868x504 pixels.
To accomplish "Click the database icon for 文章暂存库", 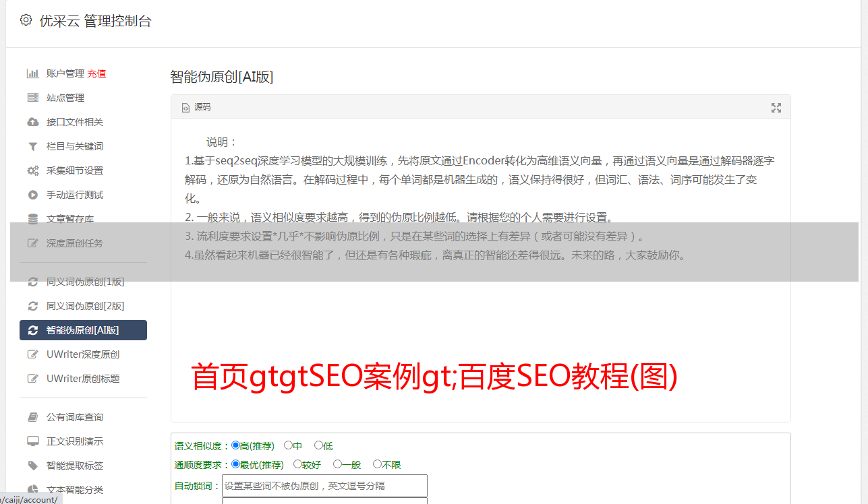I will tap(32, 219).
